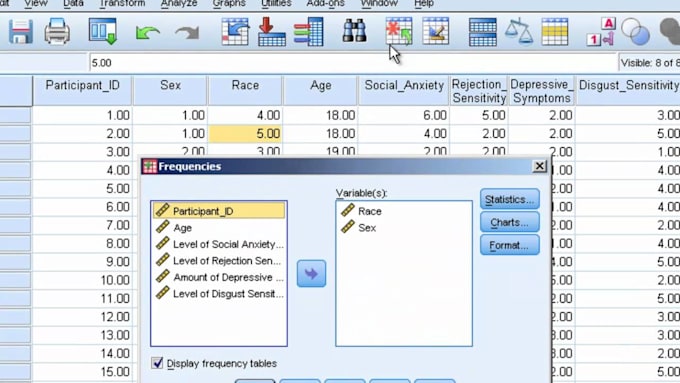
Task: Click the green Undo arrow
Action: (147, 33)
